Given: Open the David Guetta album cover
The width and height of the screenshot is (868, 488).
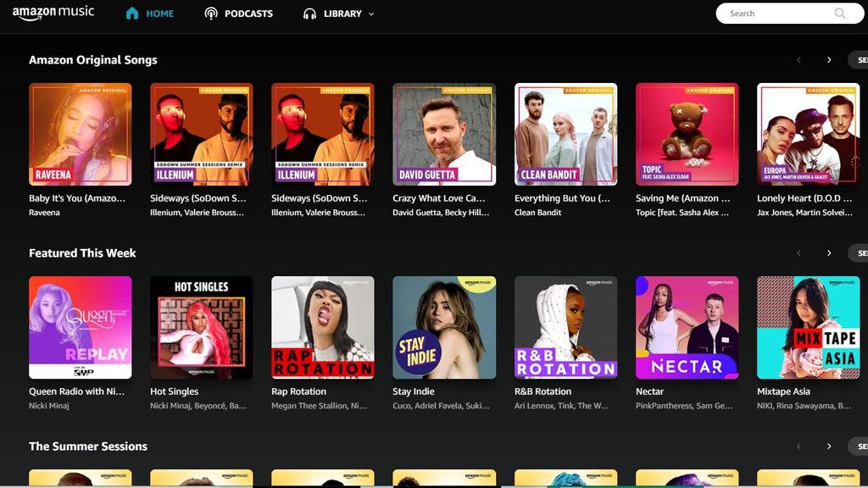Looking at the screenshot, I should point(444,134).
